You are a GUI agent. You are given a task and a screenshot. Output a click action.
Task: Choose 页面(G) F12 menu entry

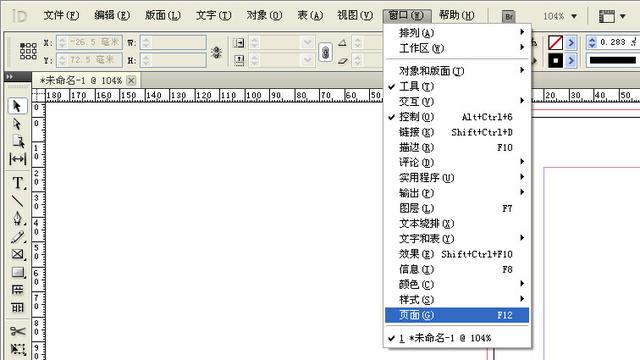click(x=457, y=315)
